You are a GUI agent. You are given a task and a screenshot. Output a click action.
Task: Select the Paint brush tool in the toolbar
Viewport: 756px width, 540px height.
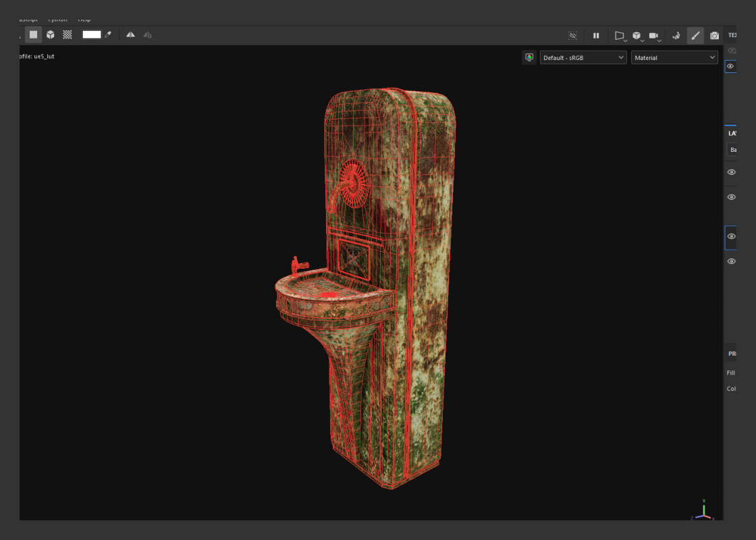pos(696,35)
